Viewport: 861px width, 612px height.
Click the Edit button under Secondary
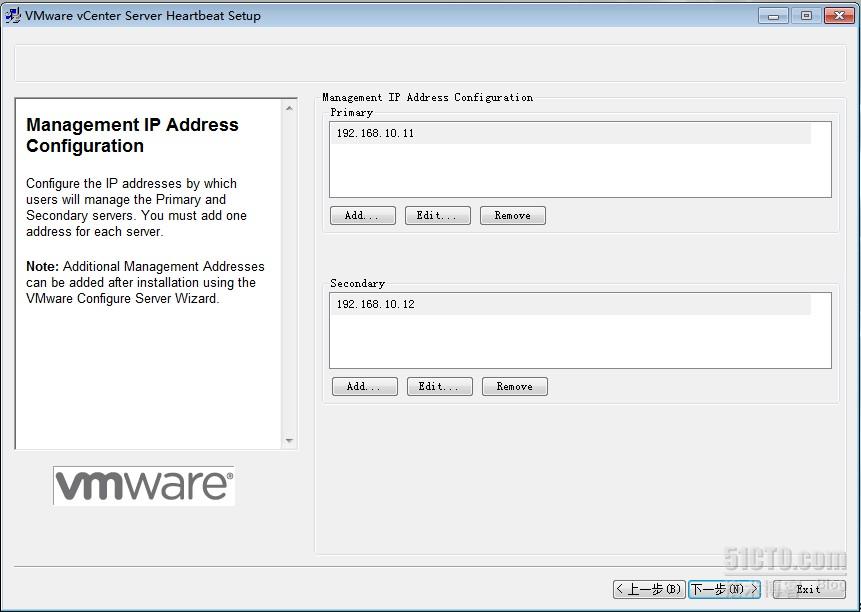pos(440,386)
